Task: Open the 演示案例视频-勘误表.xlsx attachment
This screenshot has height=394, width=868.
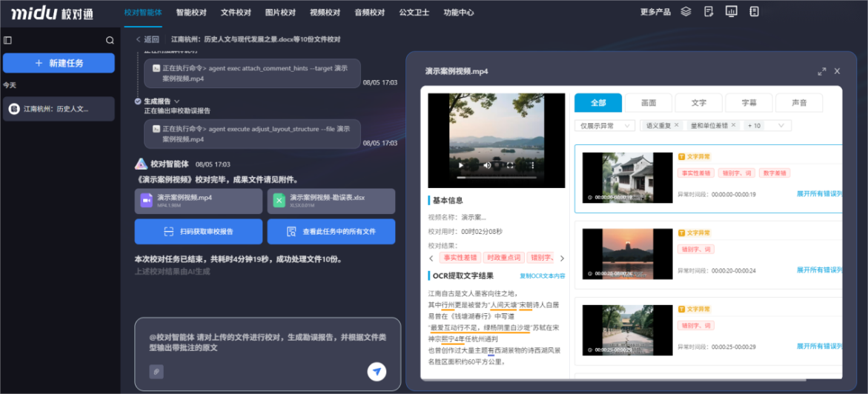Action: click(x=331, y=201)
